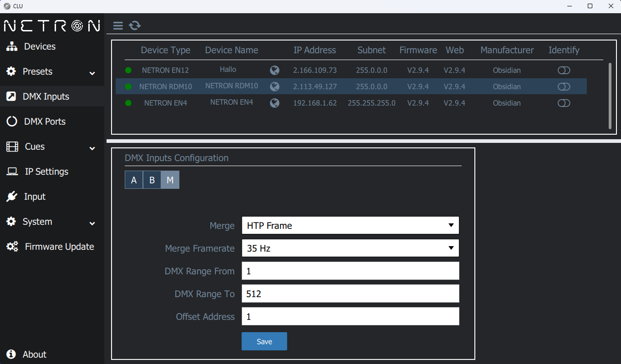Enable Identify switch for NETRON RDM10
This screenshot has width=621, height=364.
click(564, 87)
